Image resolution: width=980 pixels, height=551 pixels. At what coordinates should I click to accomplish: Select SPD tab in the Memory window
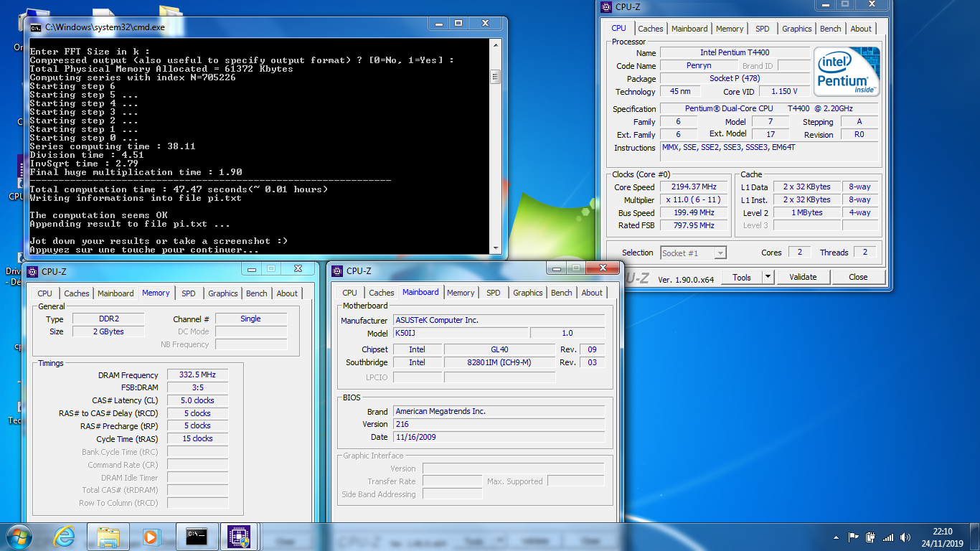tap(189, 293)
